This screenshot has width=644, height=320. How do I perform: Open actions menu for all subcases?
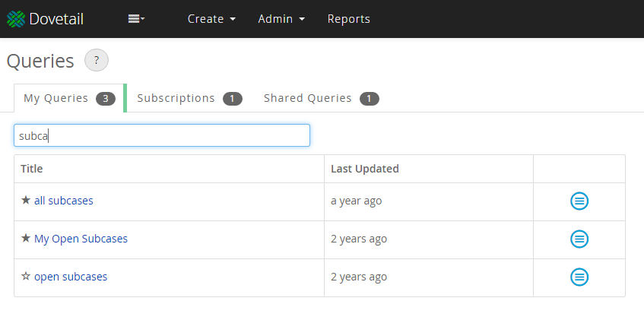point(579,201)
